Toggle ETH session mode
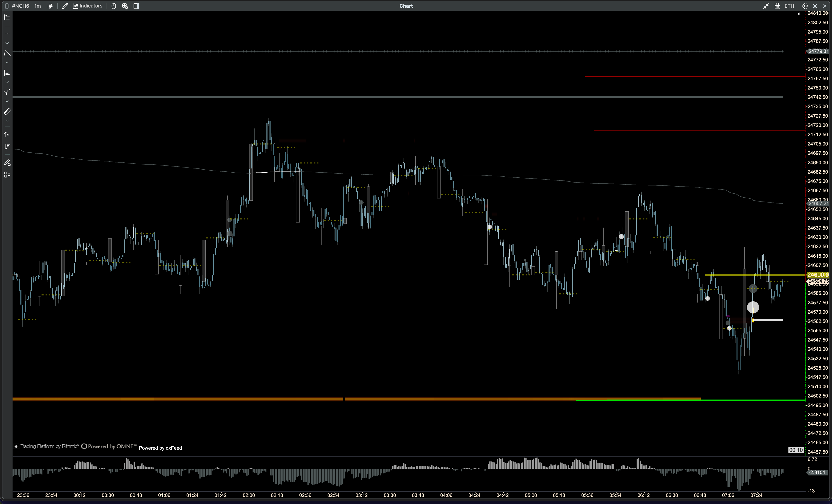The height and width of the screenshot is (504, 832). click(789, 6)
